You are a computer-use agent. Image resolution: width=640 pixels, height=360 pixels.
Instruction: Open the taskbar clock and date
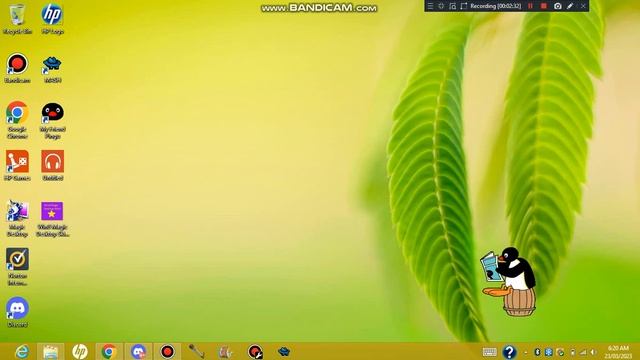coord(618,352)
